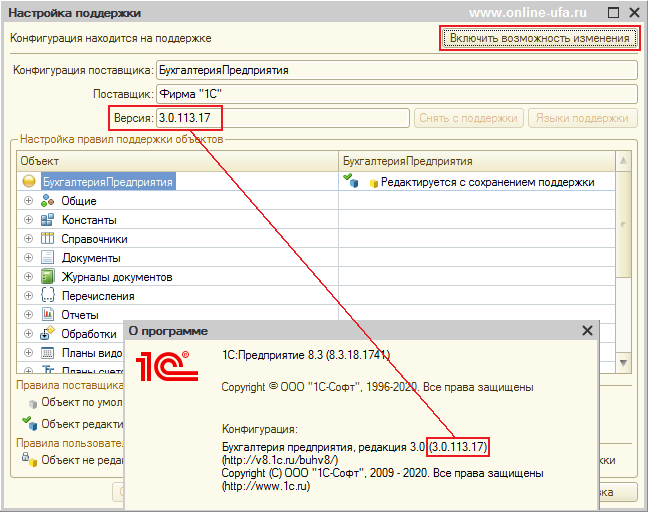Click the Журналы документов green icon

pos(47,277)
